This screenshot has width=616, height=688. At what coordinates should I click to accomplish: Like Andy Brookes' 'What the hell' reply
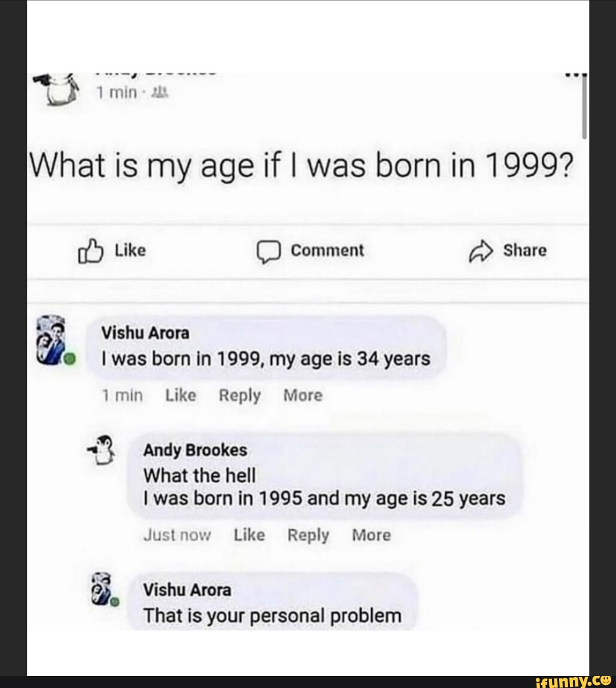point(249,535)
